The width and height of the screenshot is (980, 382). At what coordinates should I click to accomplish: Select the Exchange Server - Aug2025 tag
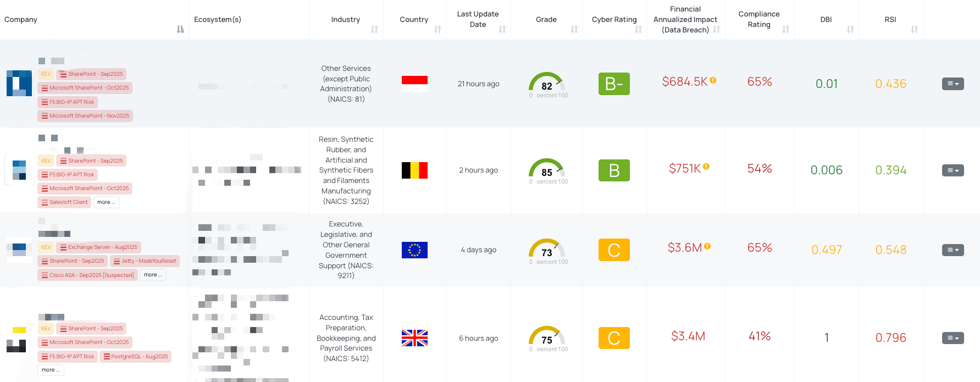(x=98, y=247)
